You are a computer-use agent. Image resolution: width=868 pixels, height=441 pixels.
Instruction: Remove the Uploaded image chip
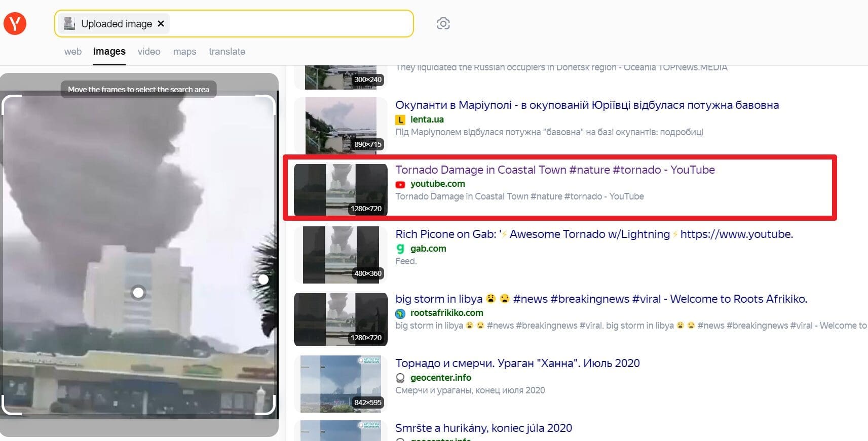[x=161, y=24]
